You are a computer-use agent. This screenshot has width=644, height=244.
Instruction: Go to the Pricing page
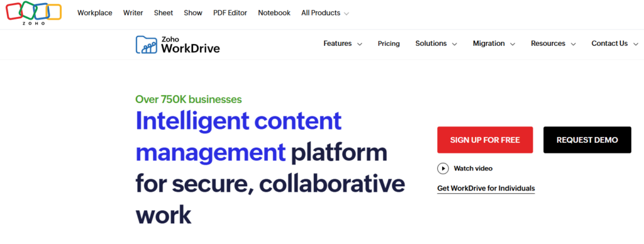pos(389,43)
